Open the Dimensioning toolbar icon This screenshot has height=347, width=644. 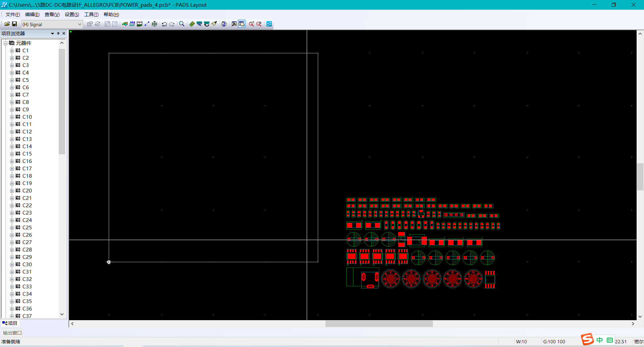[140, 24]
